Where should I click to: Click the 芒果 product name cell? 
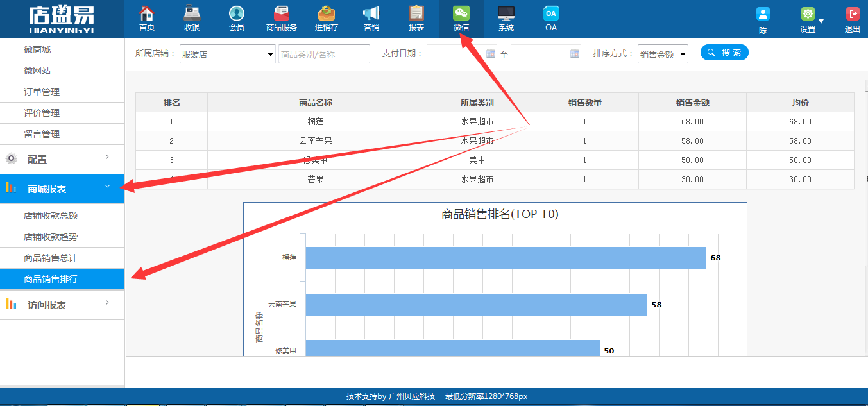316,180
